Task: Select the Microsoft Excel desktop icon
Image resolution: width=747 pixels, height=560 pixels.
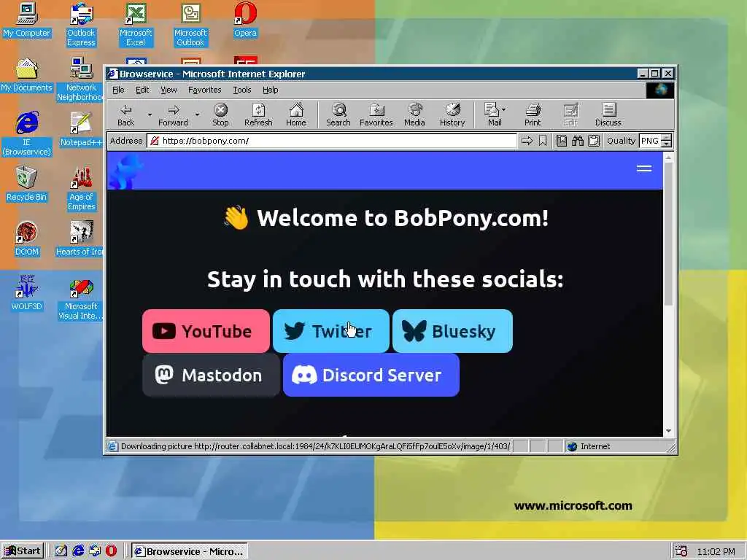Action: coord(136,25)
